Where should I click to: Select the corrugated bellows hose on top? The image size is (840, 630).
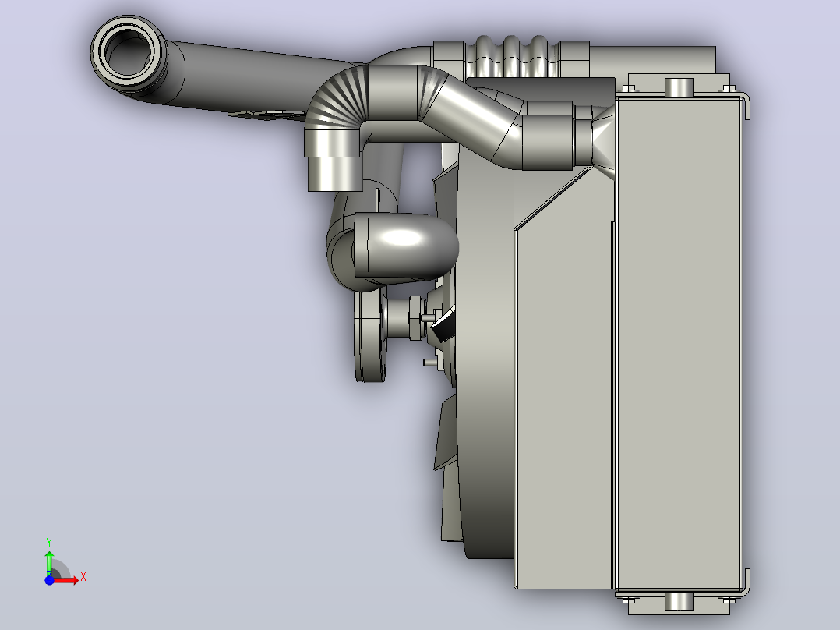[x=511, y=56]
